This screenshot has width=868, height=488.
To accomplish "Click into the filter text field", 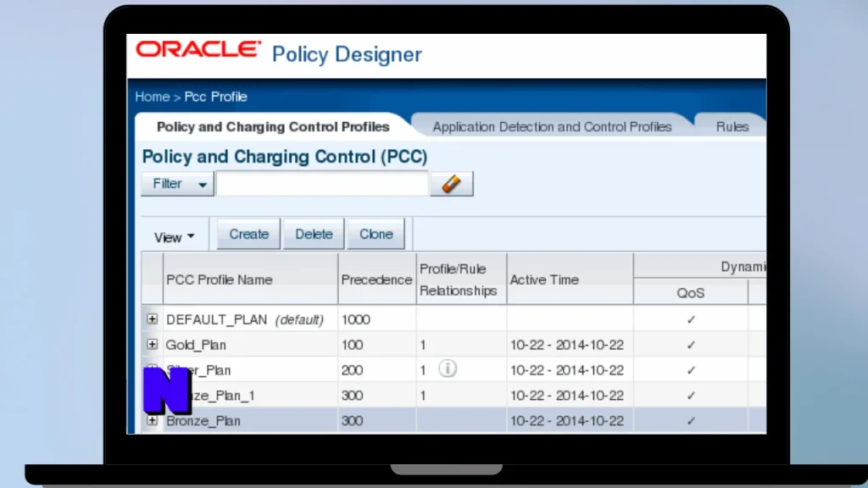I will tap(322, 184).
